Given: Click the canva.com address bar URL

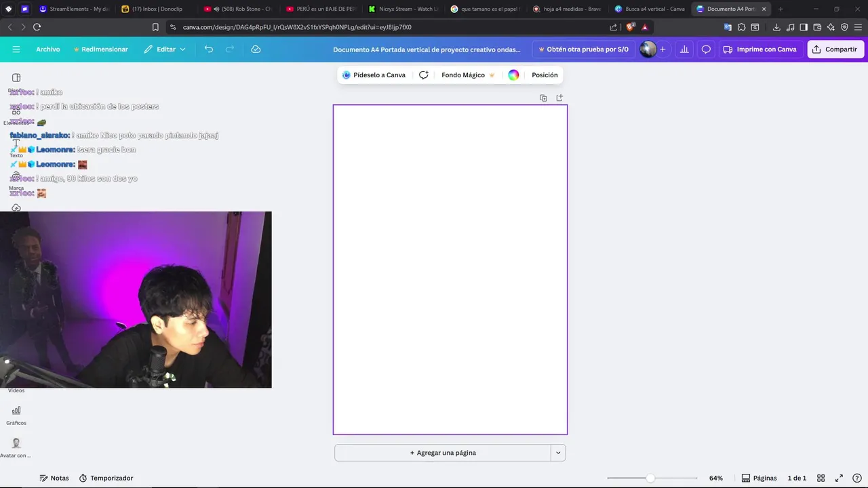Looking at the screenshot, I should coord(297,27).
